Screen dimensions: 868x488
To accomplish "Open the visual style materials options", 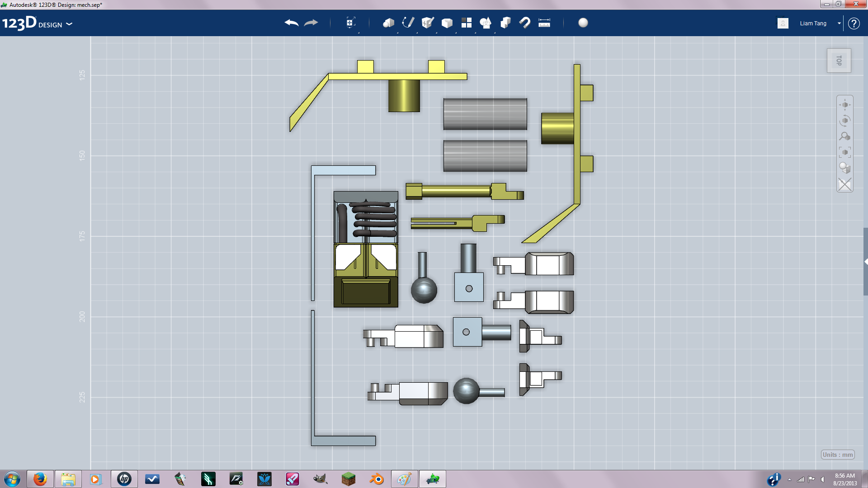I will [x=844, y=168].
